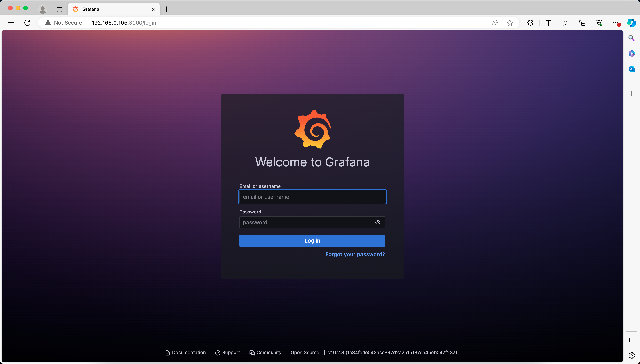Open the Open Source footer link
Screen dimensions: 640x364
tap(305, 353)
